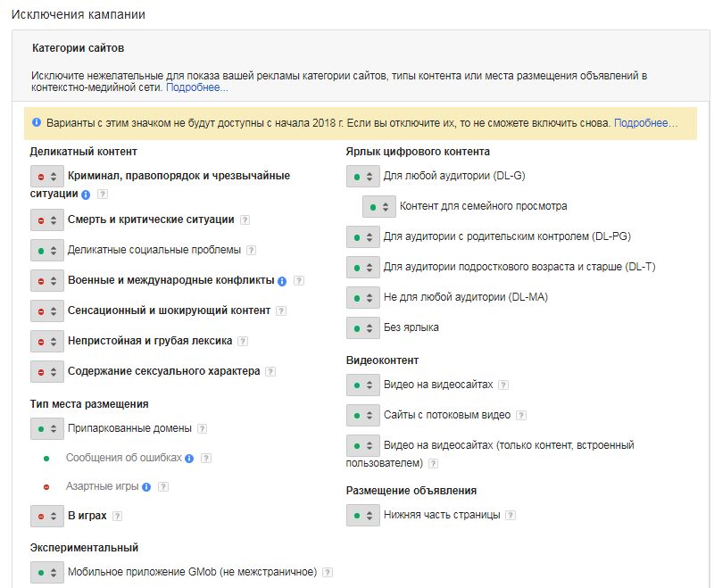Open dropdown for Контент для семейного просмотра
Screen dimensions: 714x588
379,207
